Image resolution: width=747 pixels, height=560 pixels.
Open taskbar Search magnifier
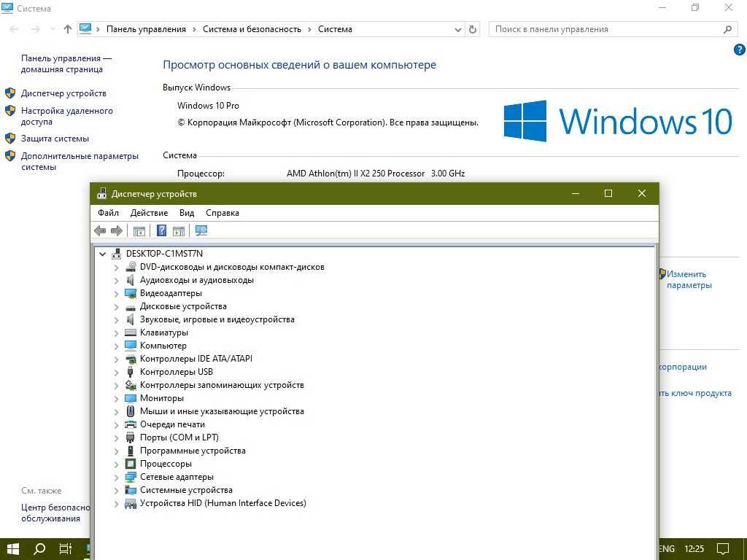click(x=39, y=548)
